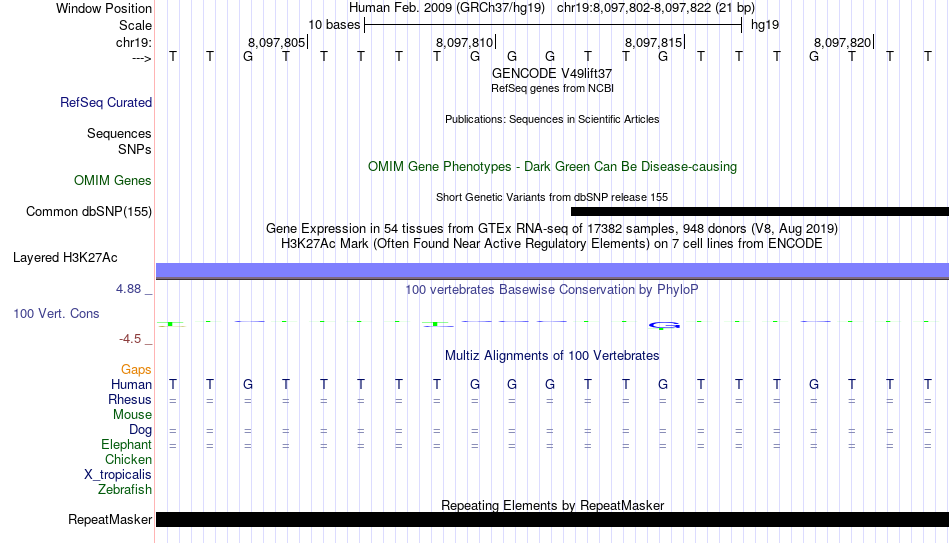Click 100 vertebrates Basewise Conservation by PhyloP
This screenshot has width=950, height=543.
click(552, 290)
